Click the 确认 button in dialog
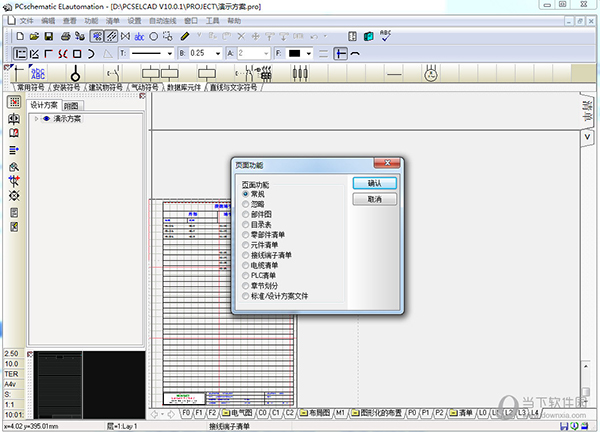 pos(374,184)
